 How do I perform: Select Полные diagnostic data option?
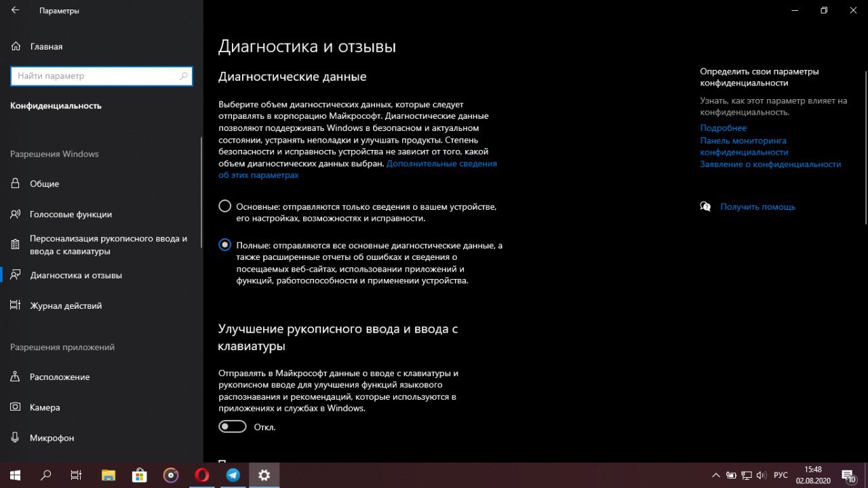[225, 245]
